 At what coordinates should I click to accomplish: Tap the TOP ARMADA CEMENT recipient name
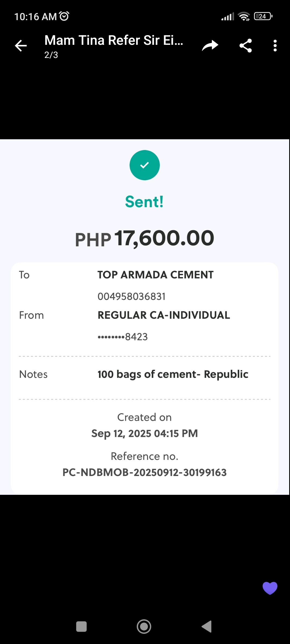155,275
